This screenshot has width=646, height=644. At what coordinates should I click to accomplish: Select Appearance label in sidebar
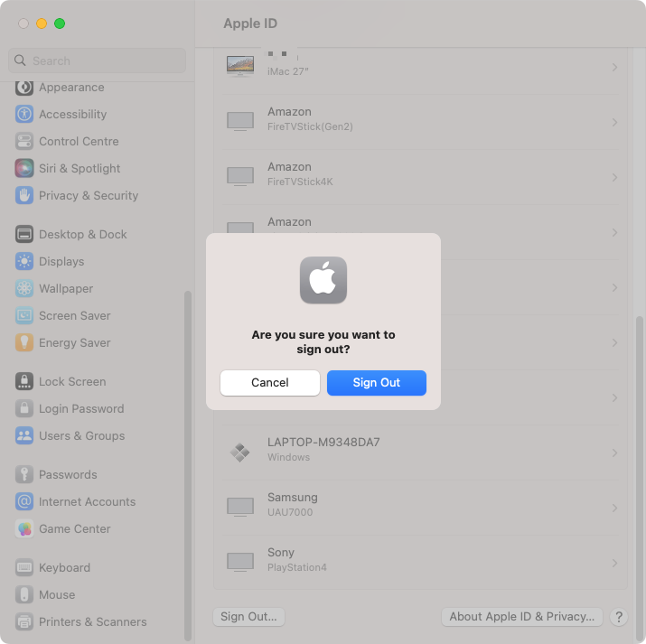coord(71,88)
